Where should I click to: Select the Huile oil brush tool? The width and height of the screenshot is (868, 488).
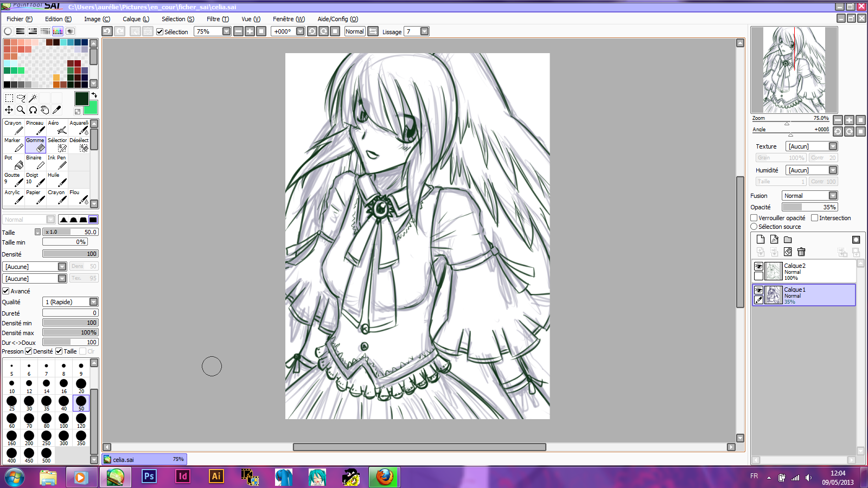(x=57, y=179)
